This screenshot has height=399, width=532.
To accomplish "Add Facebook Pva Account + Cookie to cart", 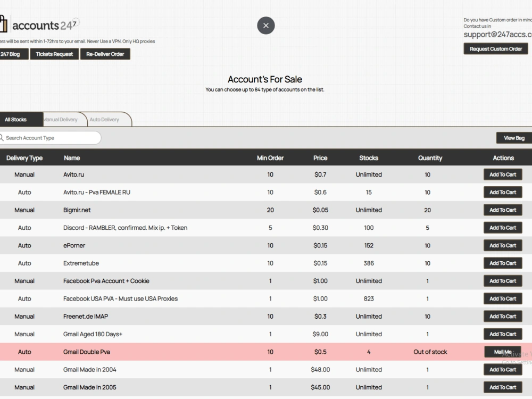I will pyautogui.click(x=503, y=281).
